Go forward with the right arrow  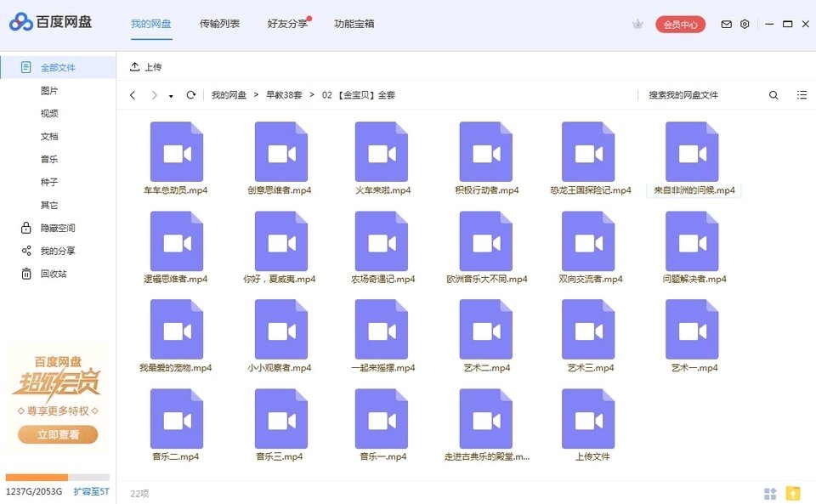[x=154, y=95]
